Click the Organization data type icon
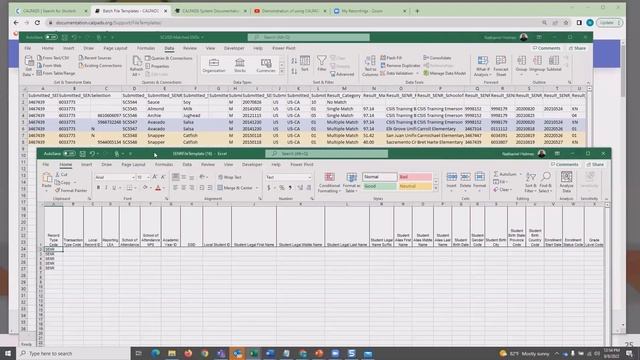This screenshot has width=640, height=360. (x=214, y=65)
